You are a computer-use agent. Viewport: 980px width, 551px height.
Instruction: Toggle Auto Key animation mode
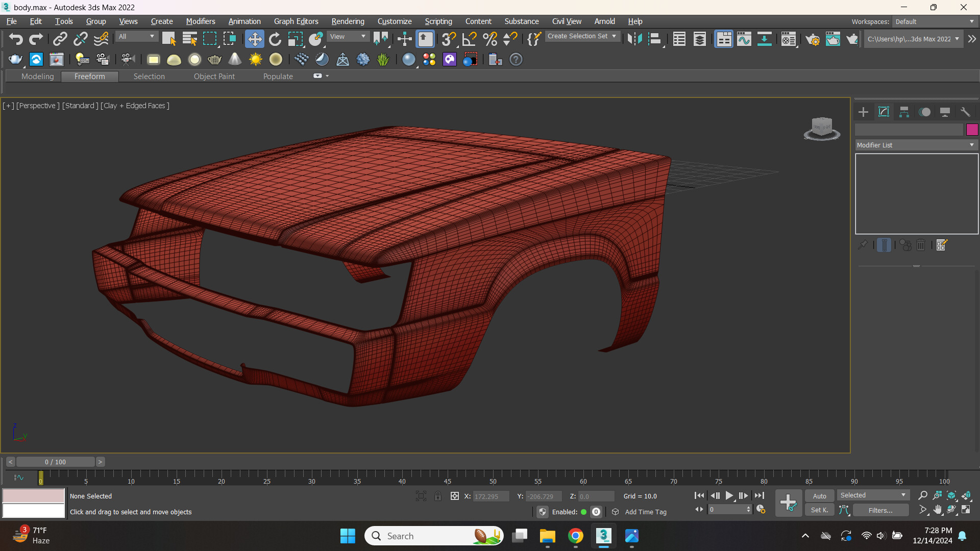pos(819,496)
